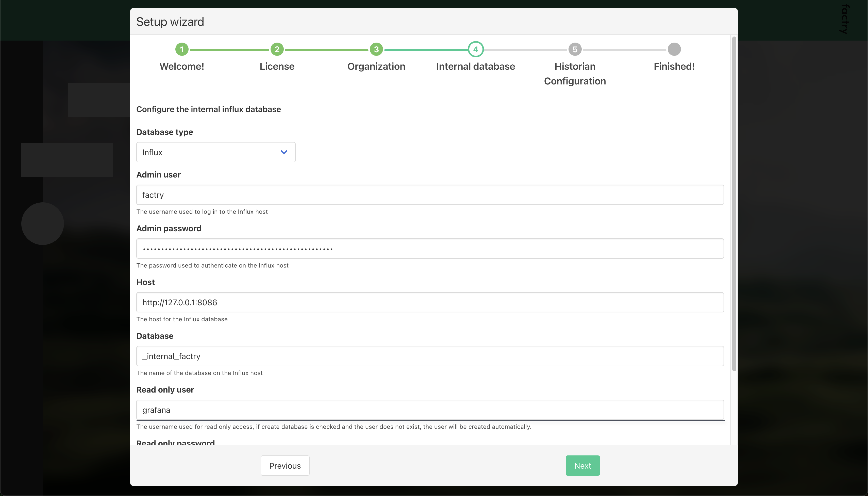
Task: Click step 5 circle for Historian Configuration
Action: pyautogui.click(x=575, y=49)
